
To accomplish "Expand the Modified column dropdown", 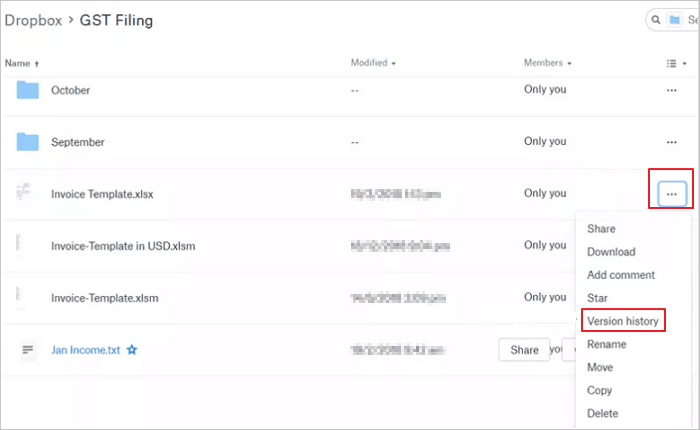I will coord(373,63).
